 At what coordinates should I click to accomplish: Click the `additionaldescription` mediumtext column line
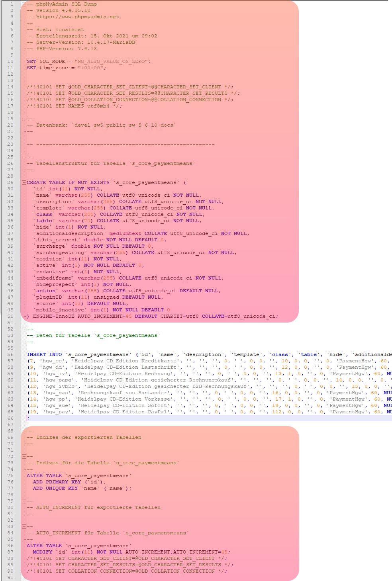click(141, 233)
